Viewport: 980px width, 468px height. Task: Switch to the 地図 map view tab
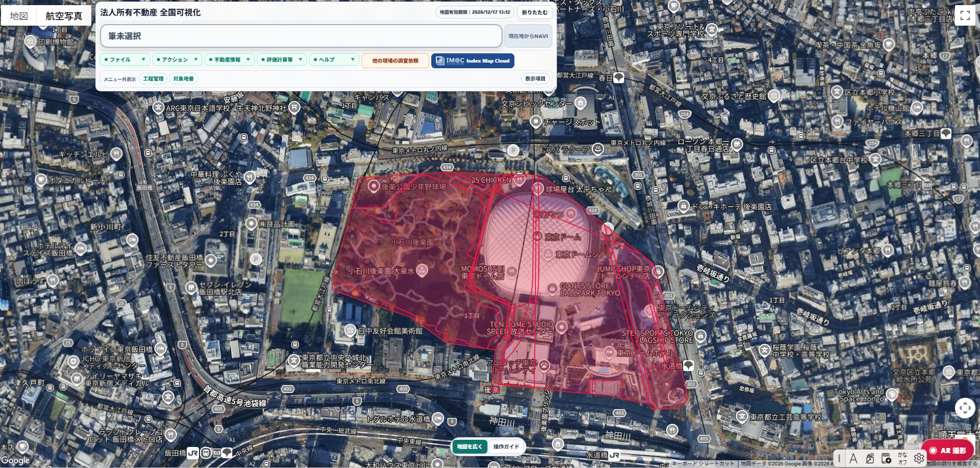(19, 16)
